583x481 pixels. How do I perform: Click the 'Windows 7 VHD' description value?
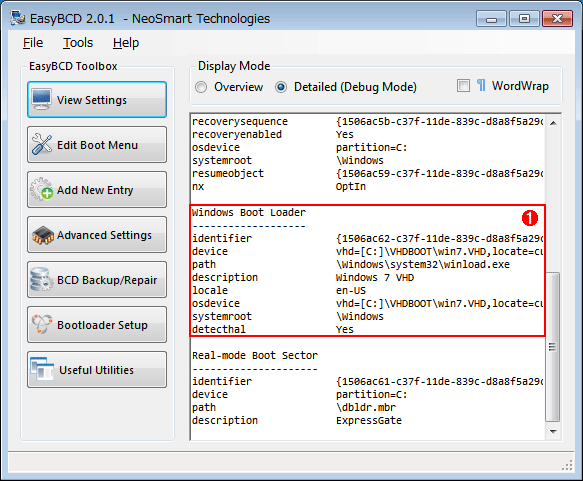375,277
